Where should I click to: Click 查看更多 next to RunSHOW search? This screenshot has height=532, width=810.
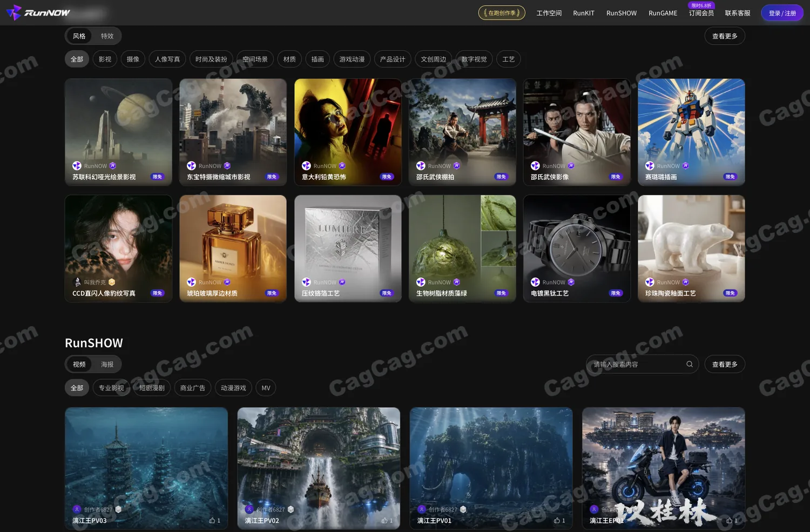[725, 365]
